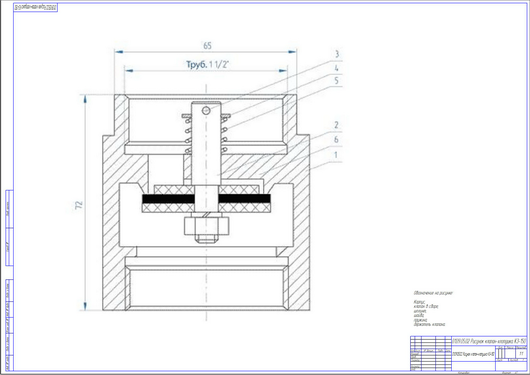Click the black seal gasket left of stem
This screenshot has height=375, width=530.
click(168, 199)
